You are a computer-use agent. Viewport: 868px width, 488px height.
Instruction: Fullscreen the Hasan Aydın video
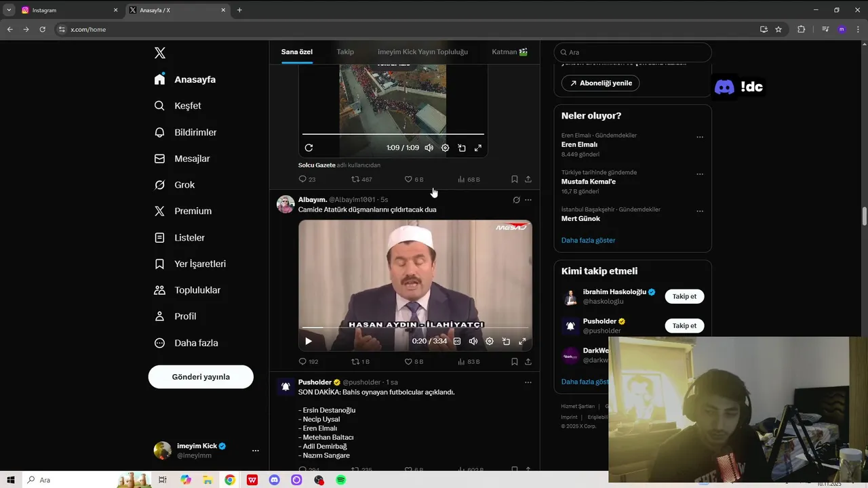point(522,342)
